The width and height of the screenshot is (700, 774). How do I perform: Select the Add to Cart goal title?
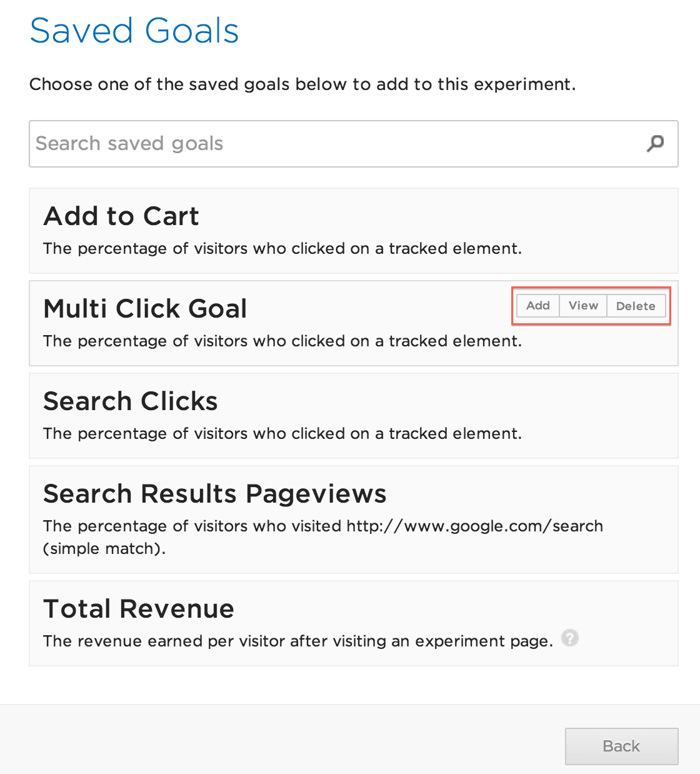tap(121, 216)
